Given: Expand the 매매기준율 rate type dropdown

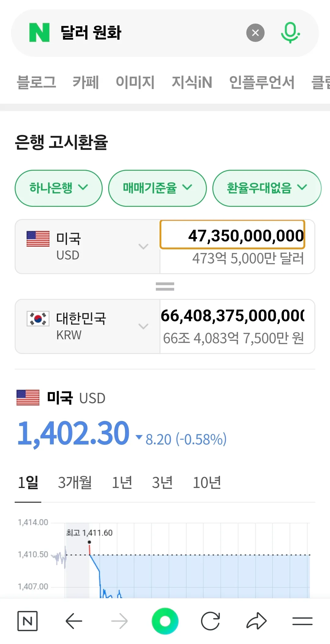Looking at the screenshot, I should tap(157, 188).
